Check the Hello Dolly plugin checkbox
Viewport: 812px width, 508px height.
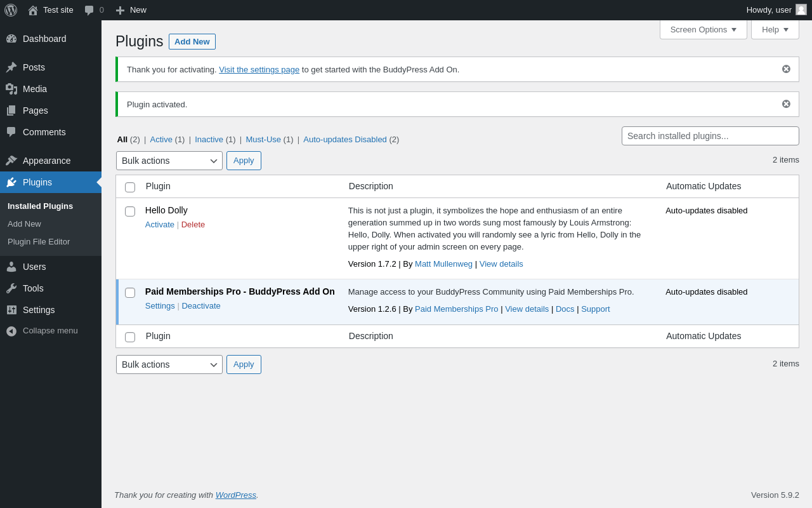pyautogui.click(x=130, y=211)
